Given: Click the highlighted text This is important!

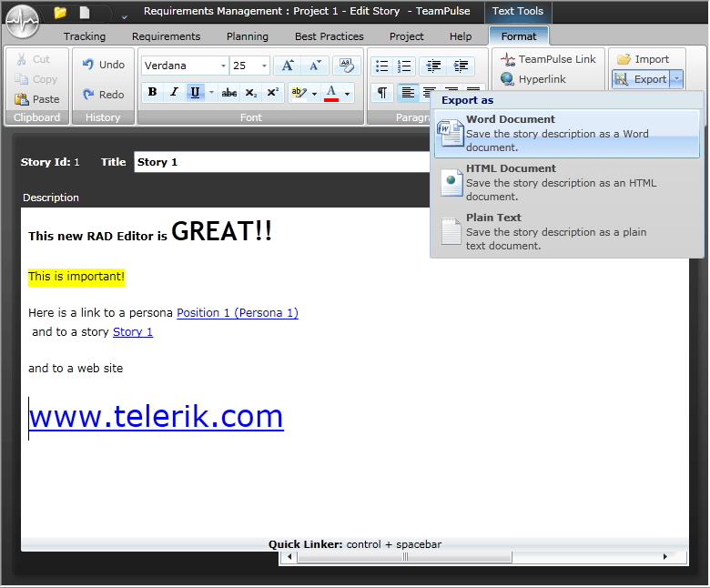Looking at the screenshot, I should click(76, 277).
